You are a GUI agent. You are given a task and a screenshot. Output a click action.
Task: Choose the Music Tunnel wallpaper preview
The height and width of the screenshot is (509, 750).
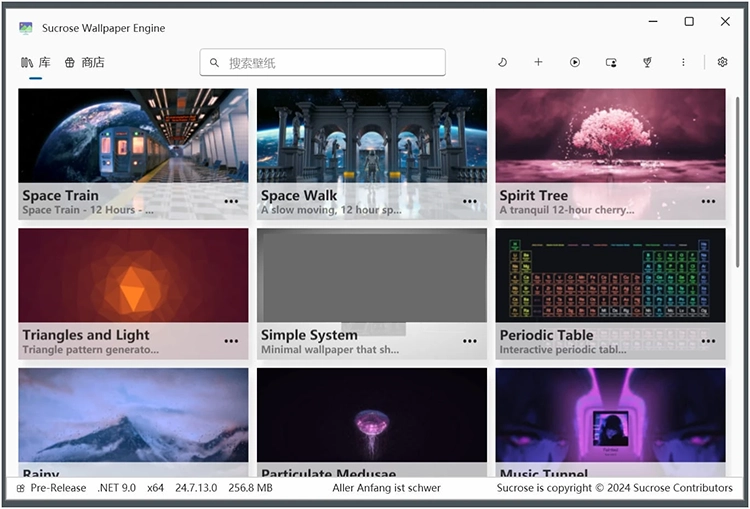[x=610, y=415]
